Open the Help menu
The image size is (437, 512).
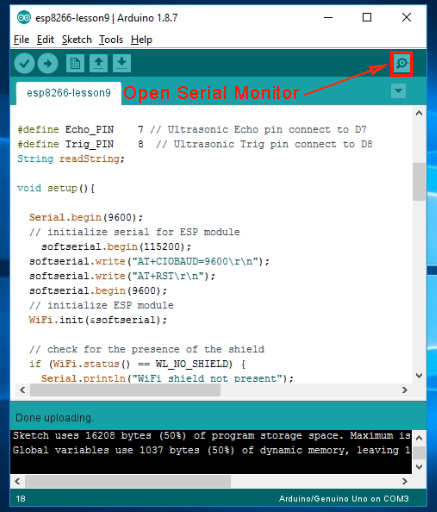tap(141, 40)
